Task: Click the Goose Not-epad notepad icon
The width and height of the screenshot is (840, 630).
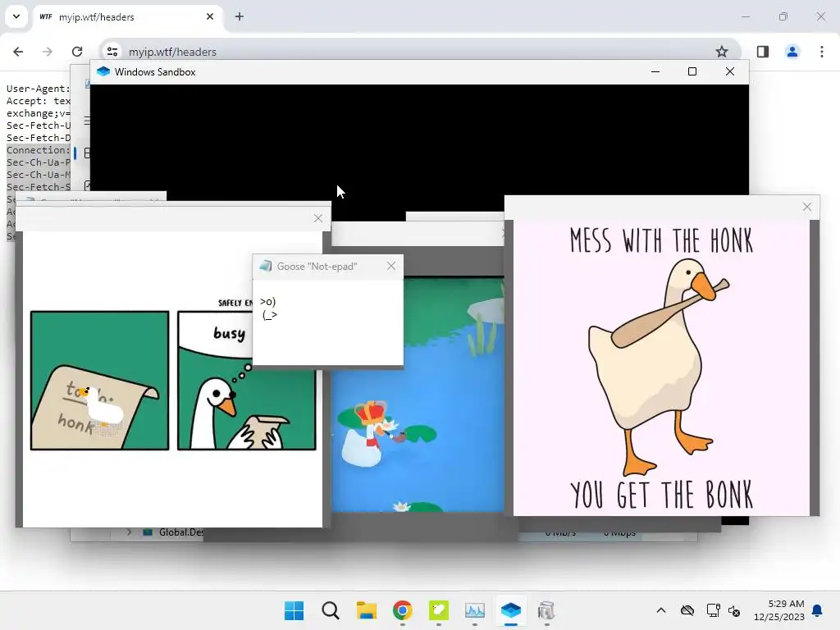Action: click(265, 267)
